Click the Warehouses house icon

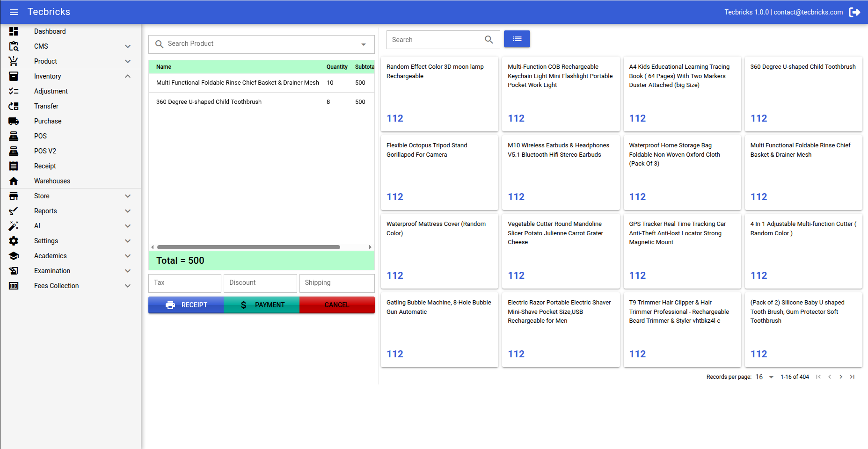14,181
